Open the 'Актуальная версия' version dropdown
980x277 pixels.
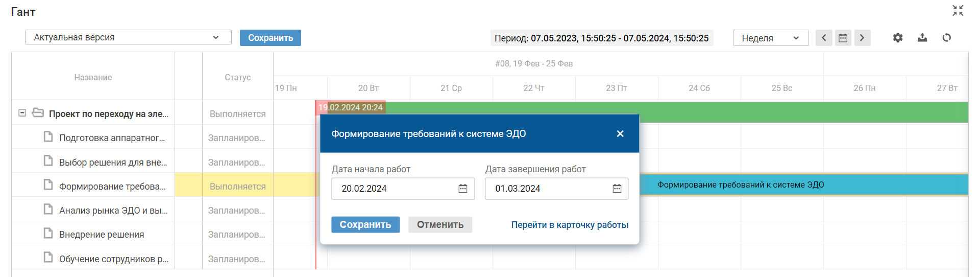[128, 37]
